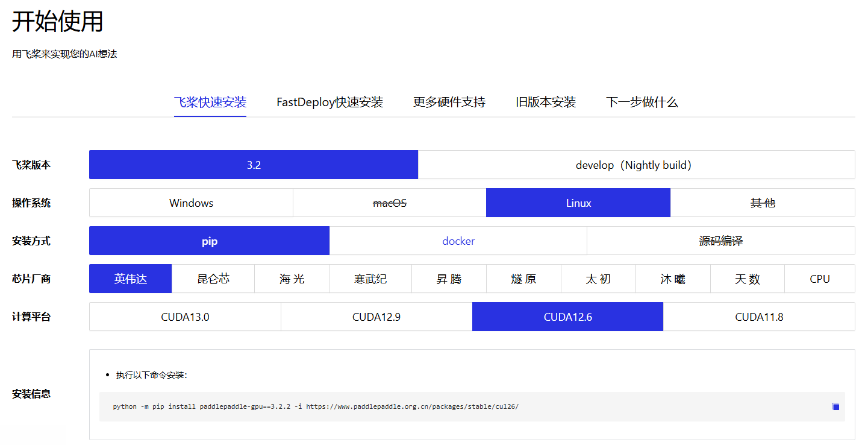Copy the pip install command
The image size is (868, 445).
(x=835, y=406)
